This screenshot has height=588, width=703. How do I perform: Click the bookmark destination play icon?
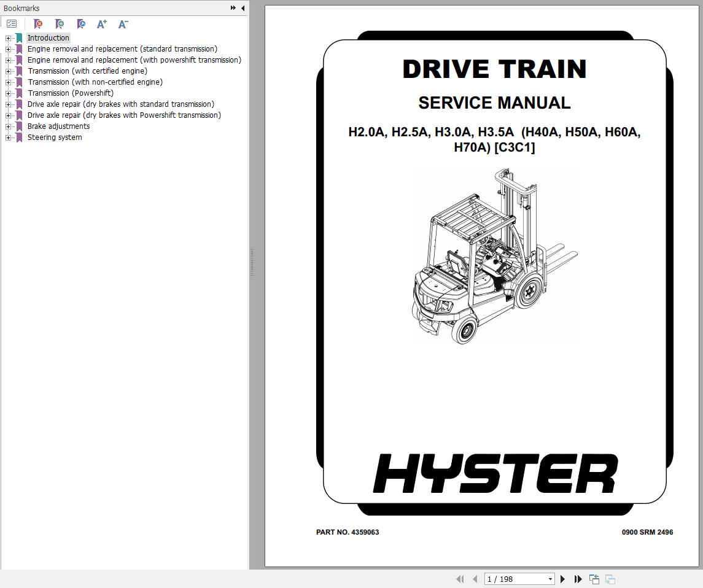coord(80,24)
